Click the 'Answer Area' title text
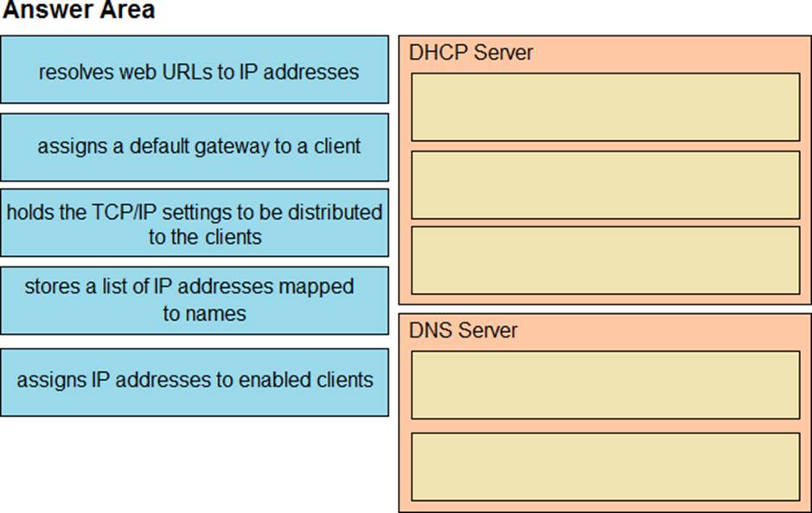 (79, 10)
